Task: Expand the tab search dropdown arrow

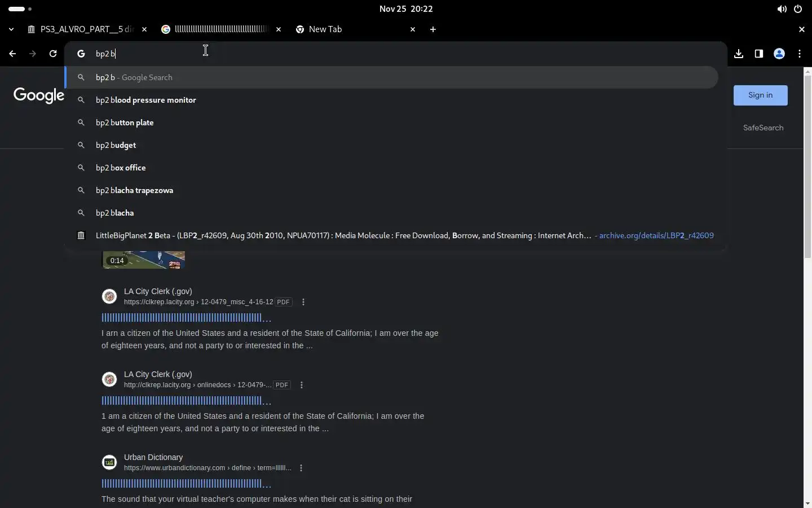Action: 11,29
